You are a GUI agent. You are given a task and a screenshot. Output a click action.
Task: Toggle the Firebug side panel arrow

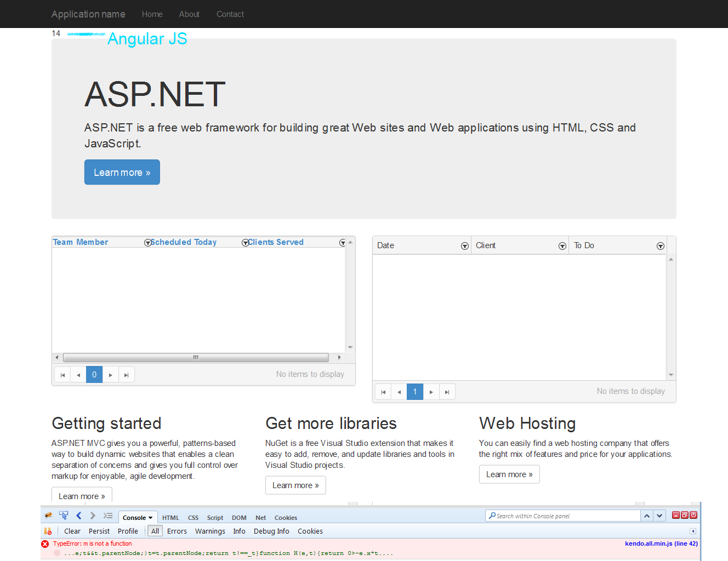coord(693,531)
